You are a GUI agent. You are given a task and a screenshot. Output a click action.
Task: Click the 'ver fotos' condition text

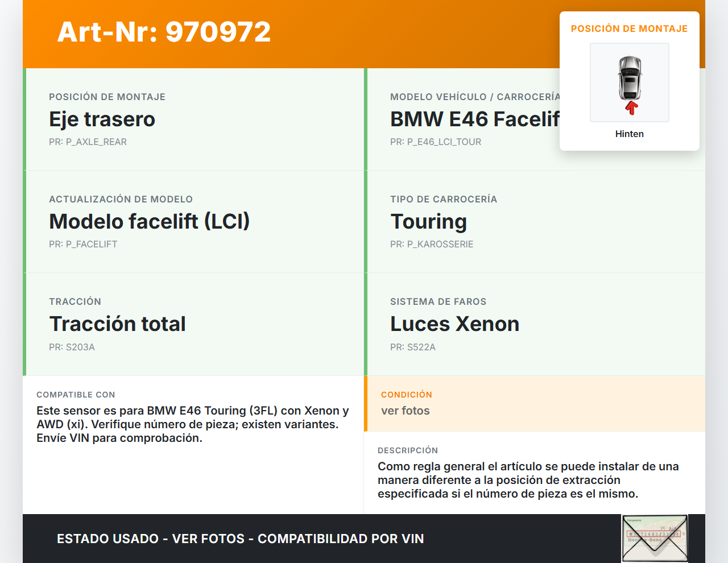(406, 411)
